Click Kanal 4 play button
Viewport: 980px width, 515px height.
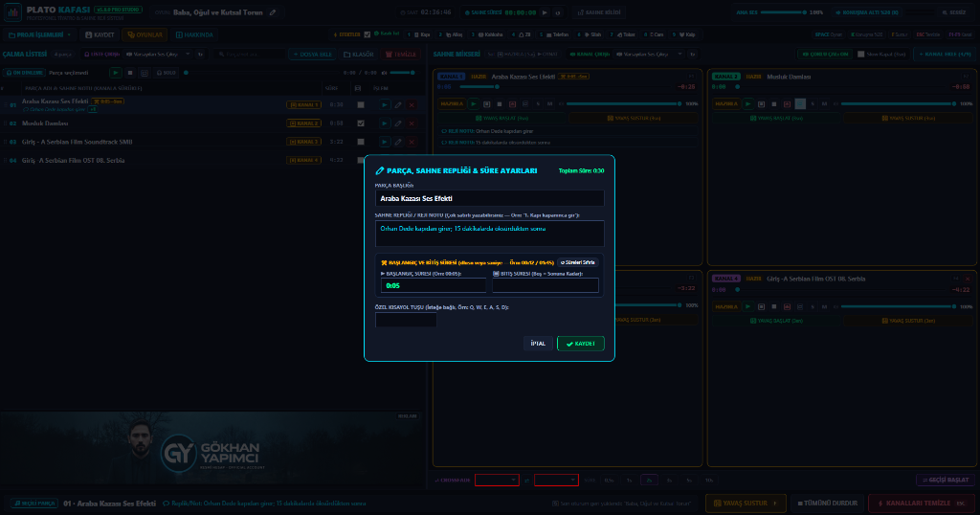pos(747,307)
